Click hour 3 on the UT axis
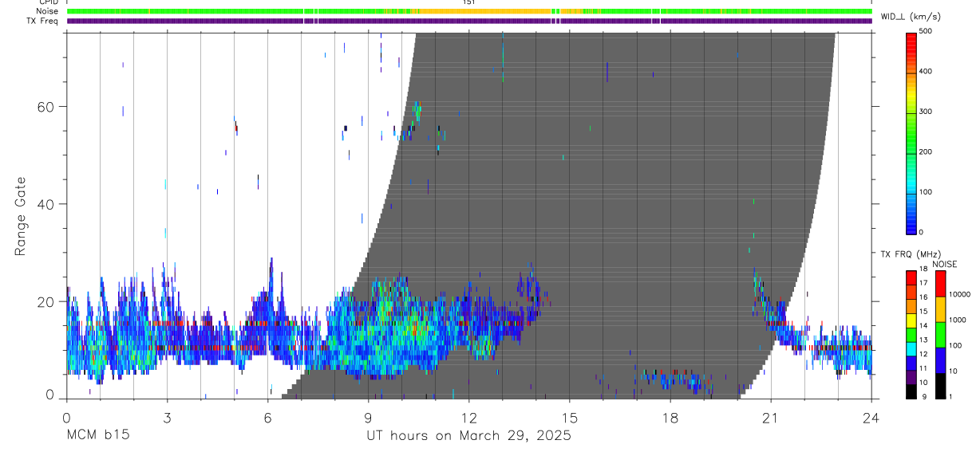The width and height of the screenshot is (980, 452). coord(167,417)
